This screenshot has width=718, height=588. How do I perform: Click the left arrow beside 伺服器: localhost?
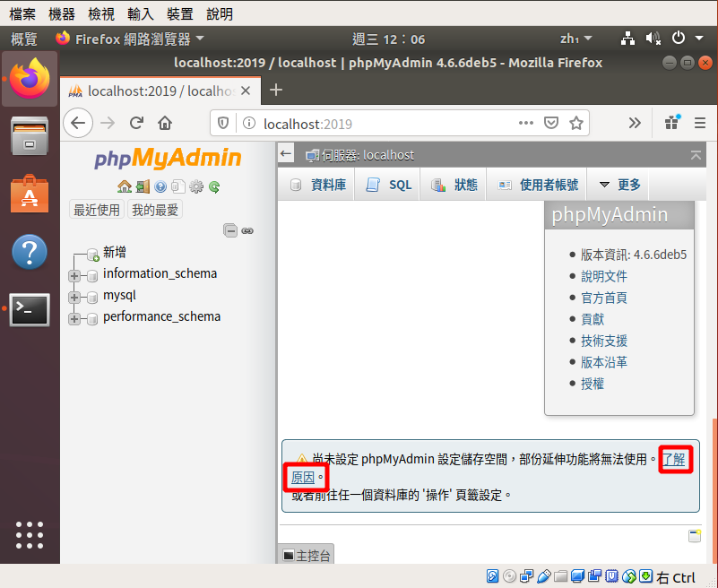286,154
